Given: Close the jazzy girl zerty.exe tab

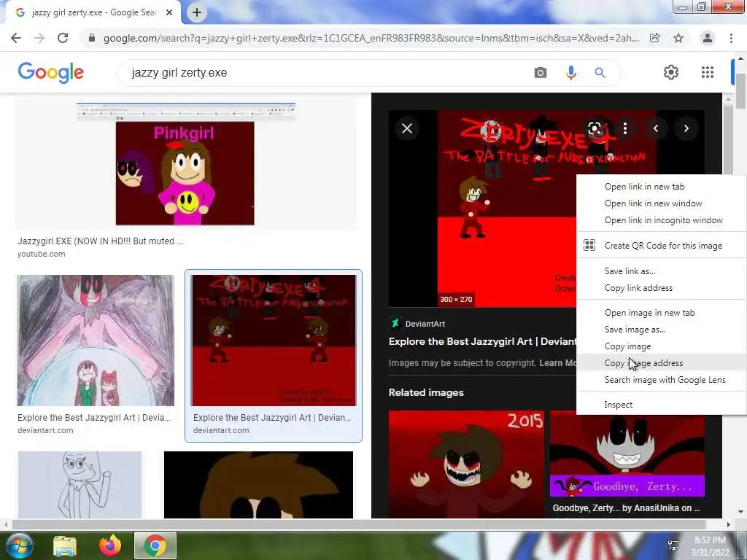Looking at the screenshot, I should [x=169, y=12].
